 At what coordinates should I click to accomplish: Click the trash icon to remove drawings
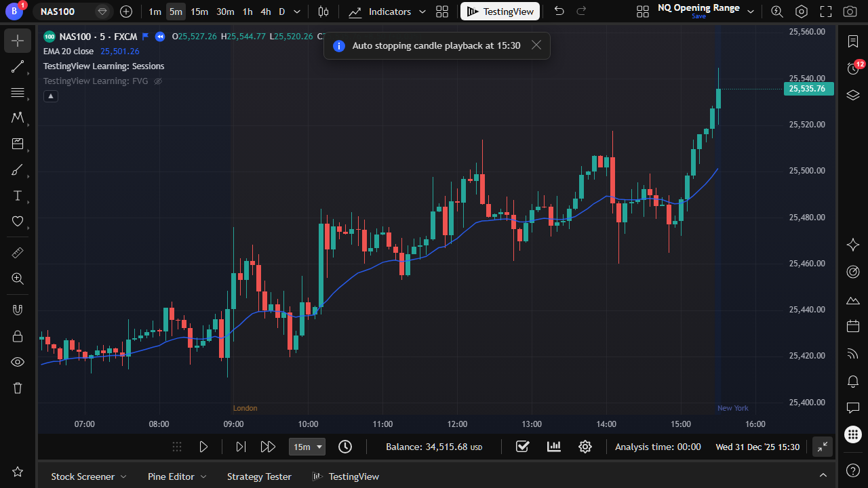pos(18,388)
